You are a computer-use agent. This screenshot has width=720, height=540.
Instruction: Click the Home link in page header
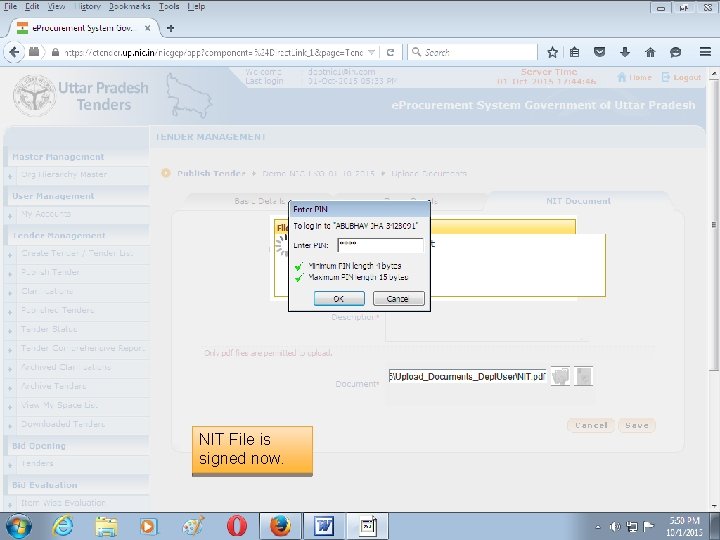(635, 77)
